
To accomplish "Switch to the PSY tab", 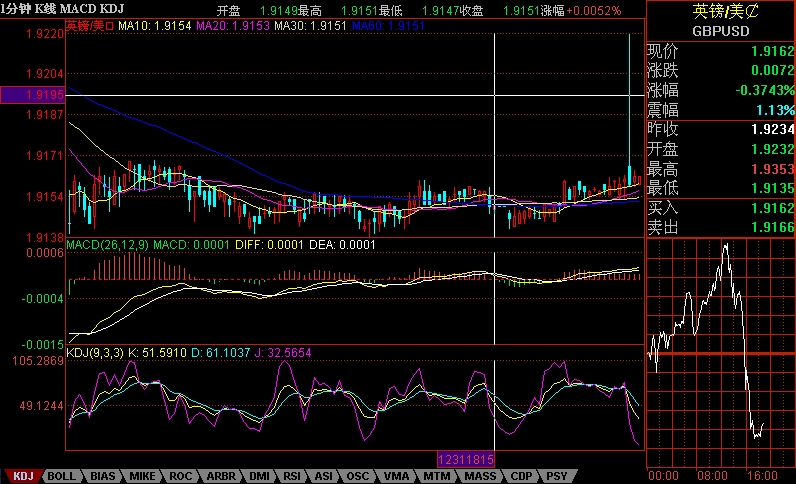I will click(557, 476).
